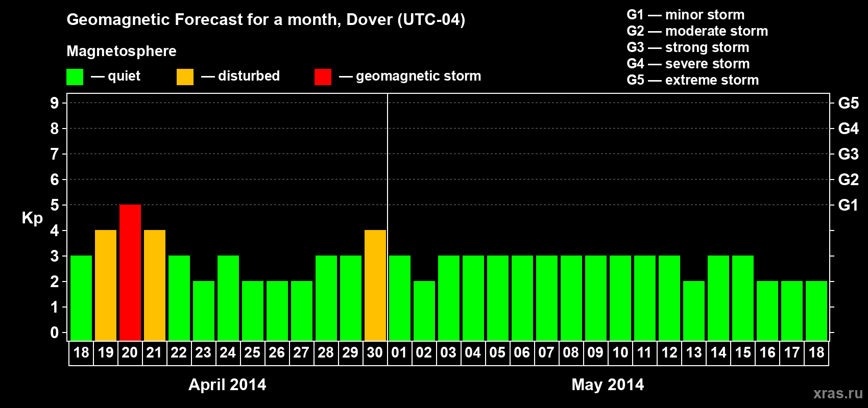Click the Kp value 0 on the axis

55,333
